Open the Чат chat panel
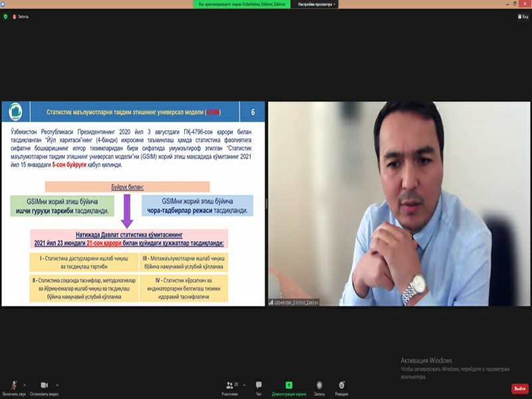Image resolution: width=532 pixels, height=399 pixels. point(259,385)
